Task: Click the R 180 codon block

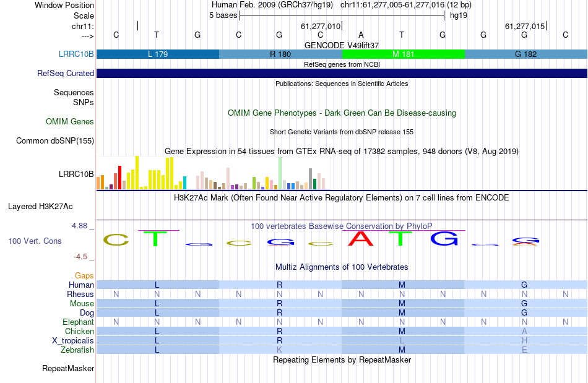Action: coord(280,54)
